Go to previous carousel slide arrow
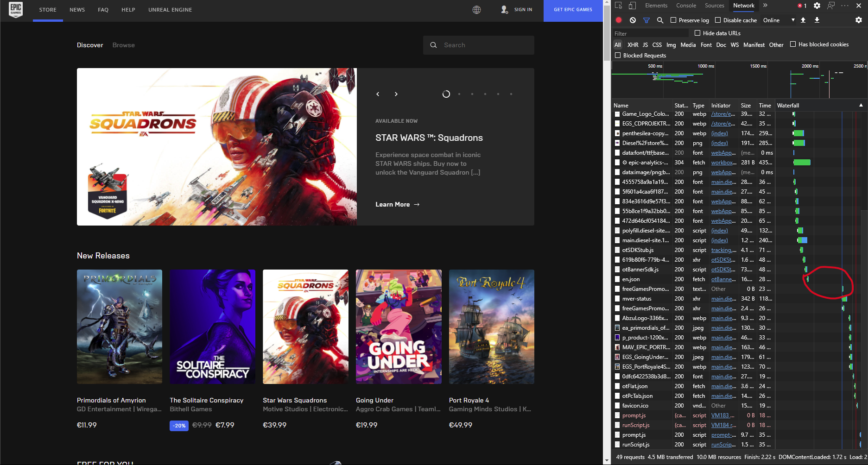Screen dimensions: 868x465 click(x=378, y=94)
